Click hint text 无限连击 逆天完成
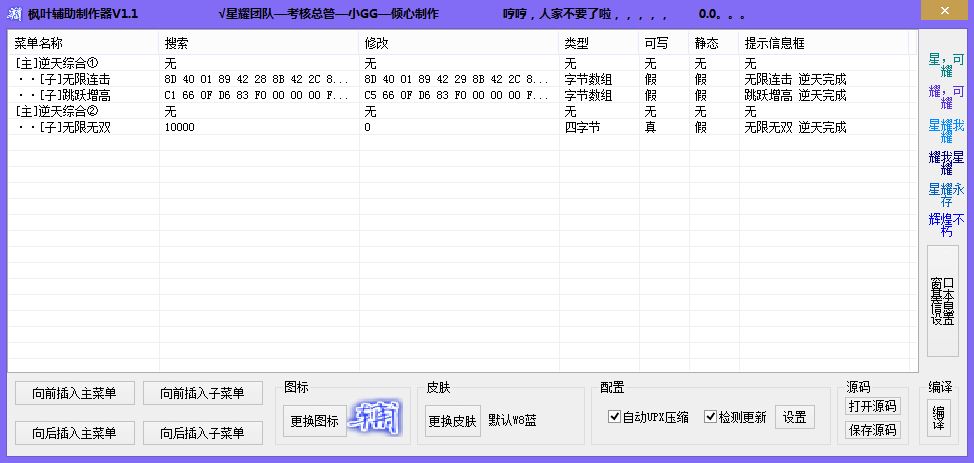 (x=795, y=80)
